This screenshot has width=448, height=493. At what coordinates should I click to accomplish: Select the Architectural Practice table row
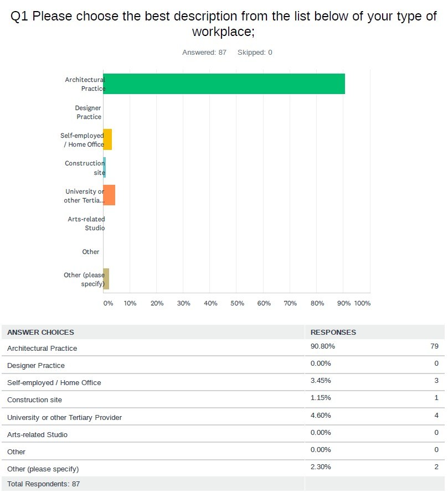pos(223,347)
